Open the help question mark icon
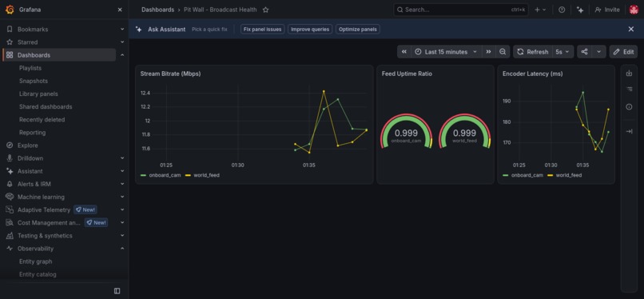 [562, 10]
